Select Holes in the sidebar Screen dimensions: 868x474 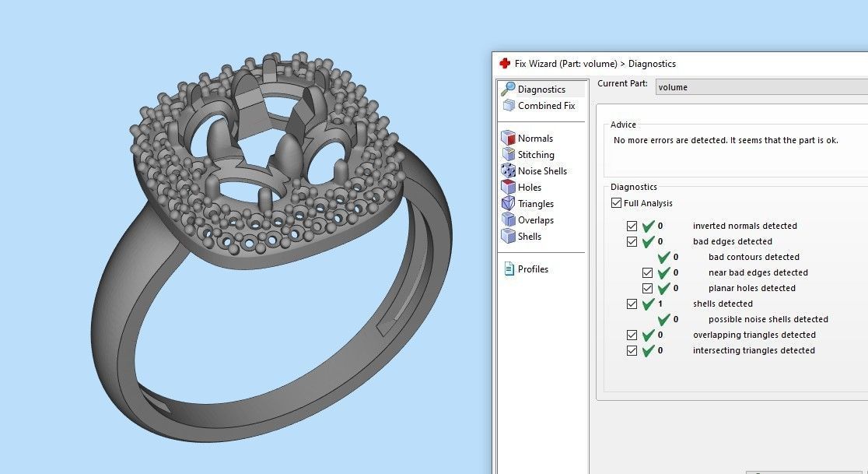click(x=529, y=187)
